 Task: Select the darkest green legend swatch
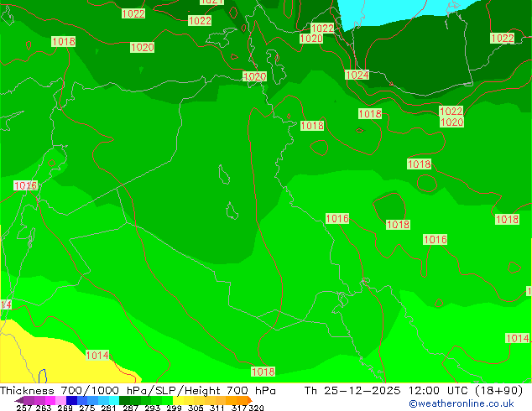tap(124, 400)
